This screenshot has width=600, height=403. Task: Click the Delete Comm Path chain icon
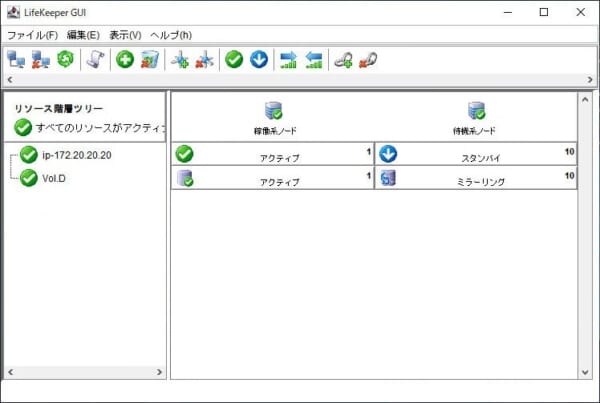[368, 60]
